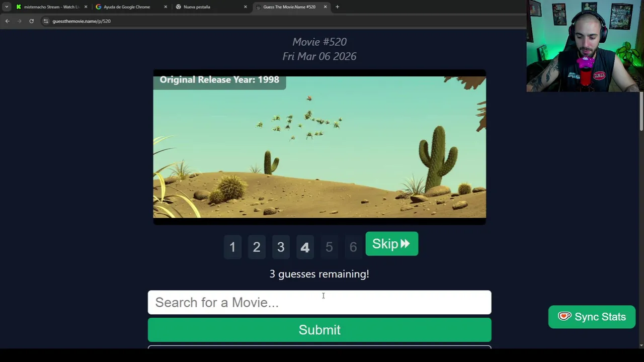Close the mistermacho Stream tab

[x=86, y=7]
